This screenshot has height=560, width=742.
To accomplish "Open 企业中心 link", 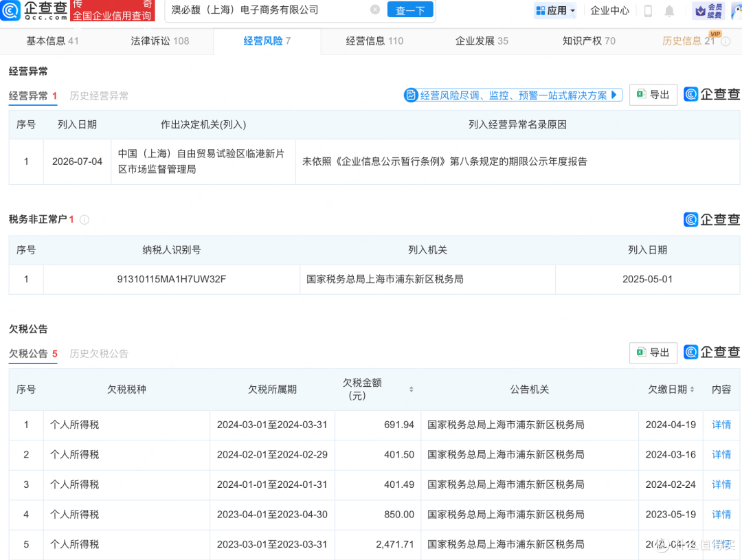I will (609, 10).
